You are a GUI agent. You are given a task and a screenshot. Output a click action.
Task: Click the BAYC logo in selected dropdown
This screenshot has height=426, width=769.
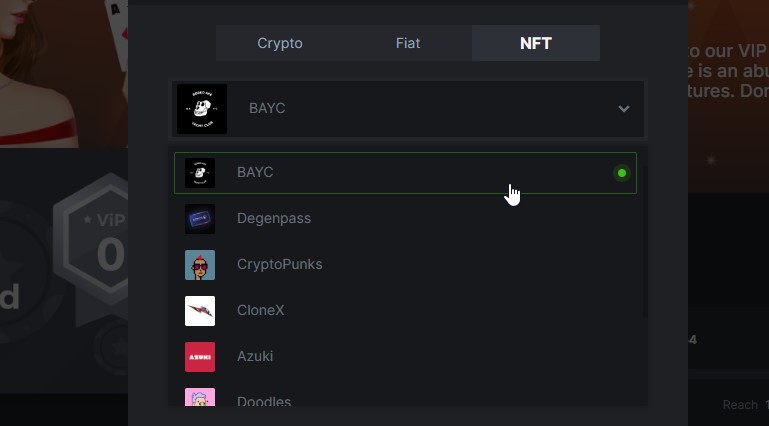(x=202, y=108)
